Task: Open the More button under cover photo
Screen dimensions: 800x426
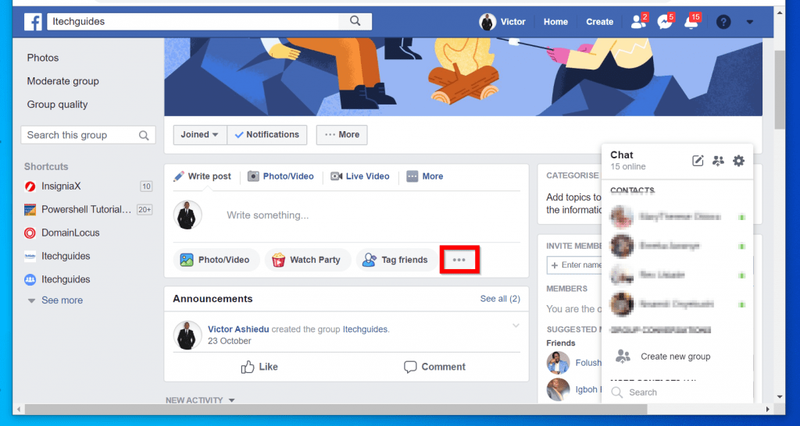Action: coord(342,135)
